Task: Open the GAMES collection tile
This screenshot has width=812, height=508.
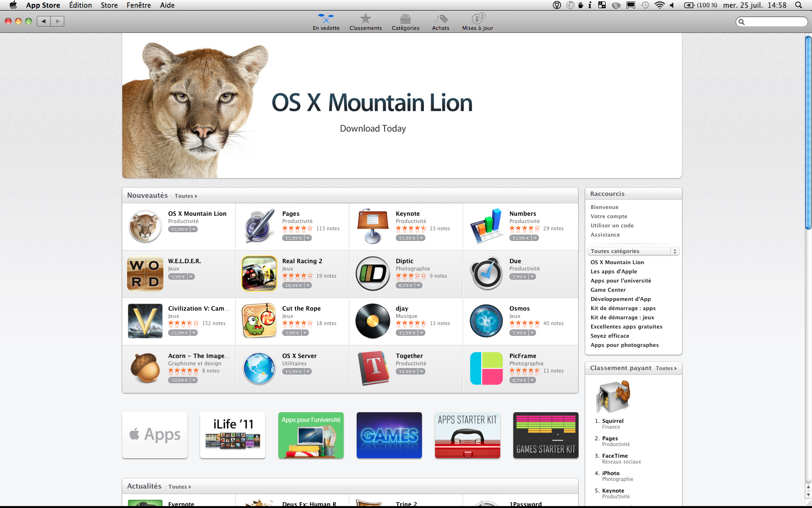Action: point(389,435)
